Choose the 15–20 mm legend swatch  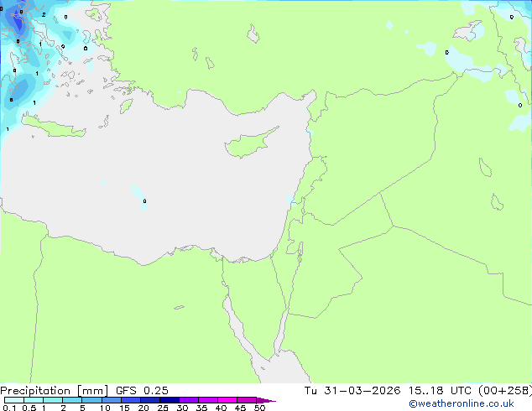point(131,400)
